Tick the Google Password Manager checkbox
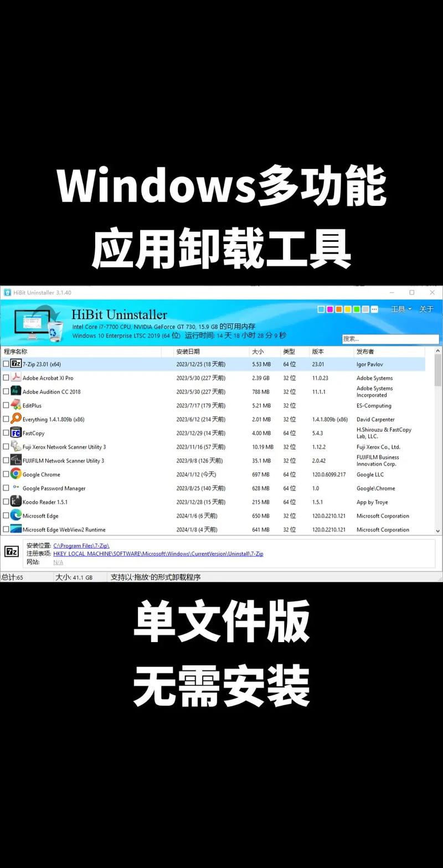This screenshot has width=443, height=868. [x=6, y=488]
